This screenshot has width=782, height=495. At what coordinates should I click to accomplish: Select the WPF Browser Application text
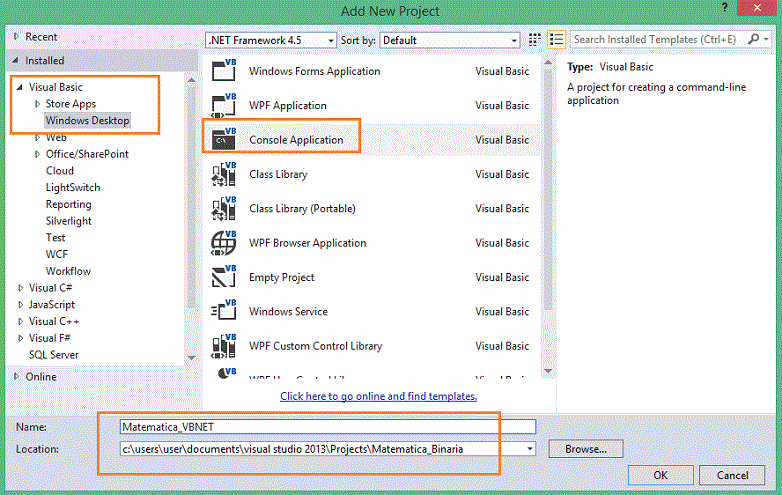tap(308, 243)
